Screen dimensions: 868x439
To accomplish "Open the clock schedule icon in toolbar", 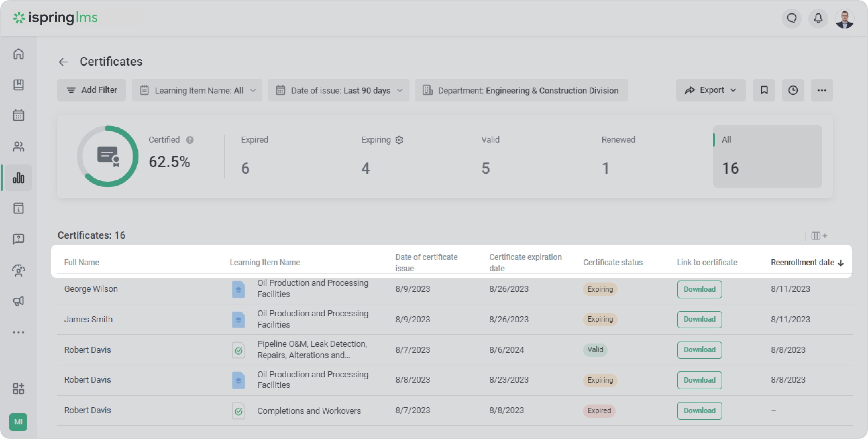I will [793, 90].
